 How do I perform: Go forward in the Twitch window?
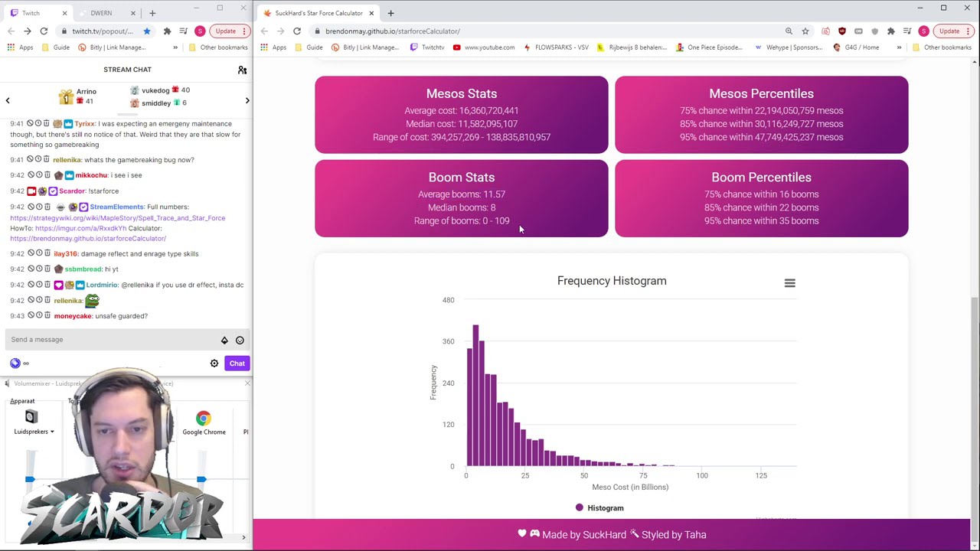[27, 31]
